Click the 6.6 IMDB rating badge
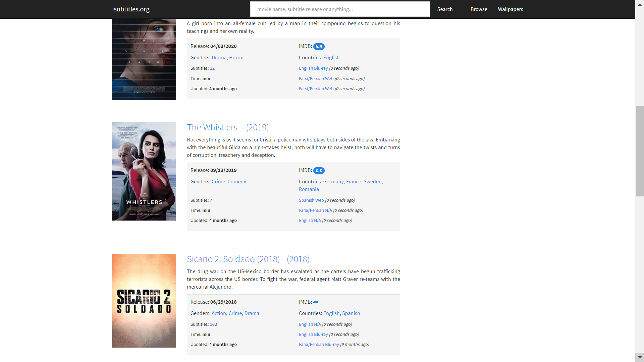644x362 pixels. [x=319, y=171]
